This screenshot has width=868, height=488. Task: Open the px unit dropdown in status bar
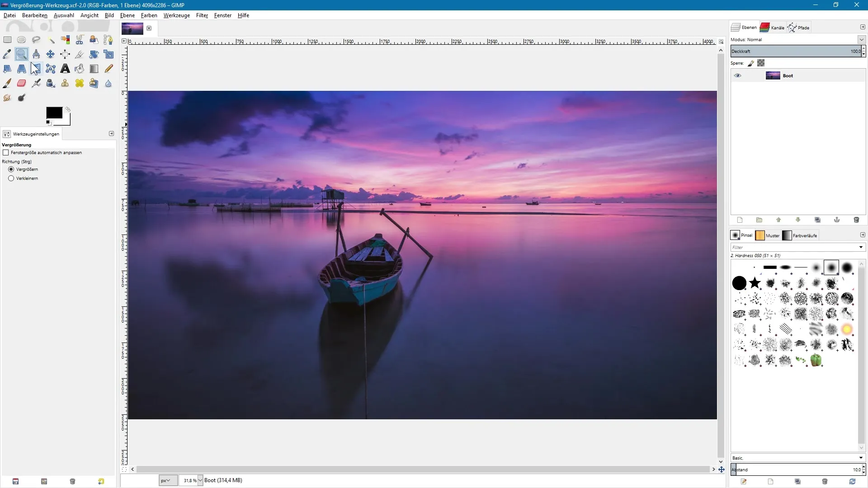pos(168,480)
